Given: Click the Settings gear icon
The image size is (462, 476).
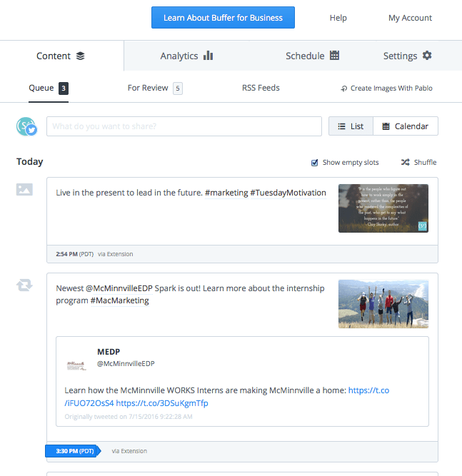Looking at the screenshot, I should [427, 56].
